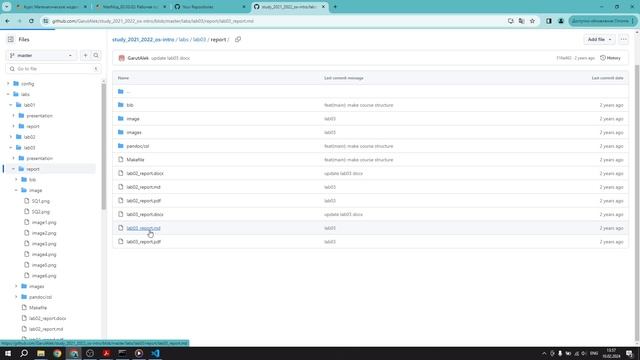The height and width of the screenshot is (360, 640).
Task: Open the tab search dropdown in title bar
Action: [x=7, y=7]
